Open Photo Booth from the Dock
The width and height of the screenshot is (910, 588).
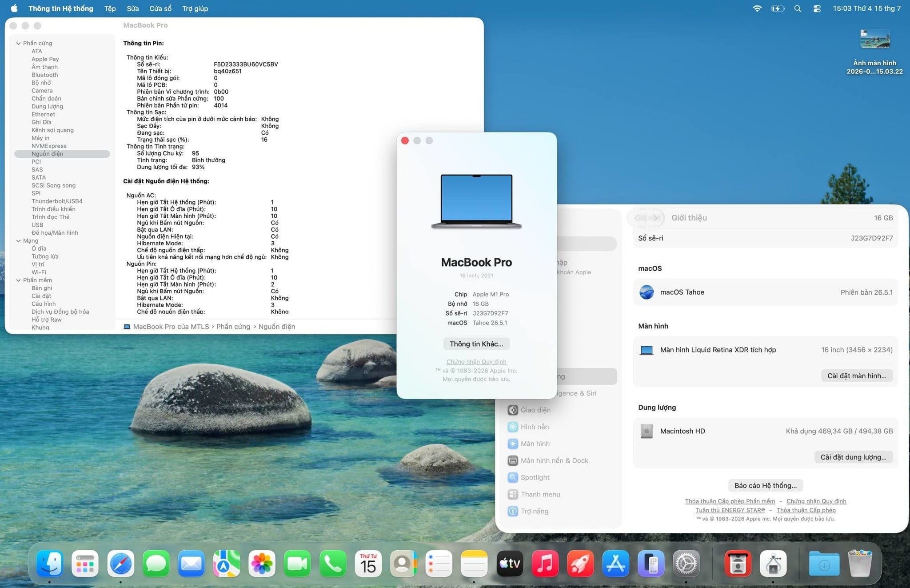(738, 564)
